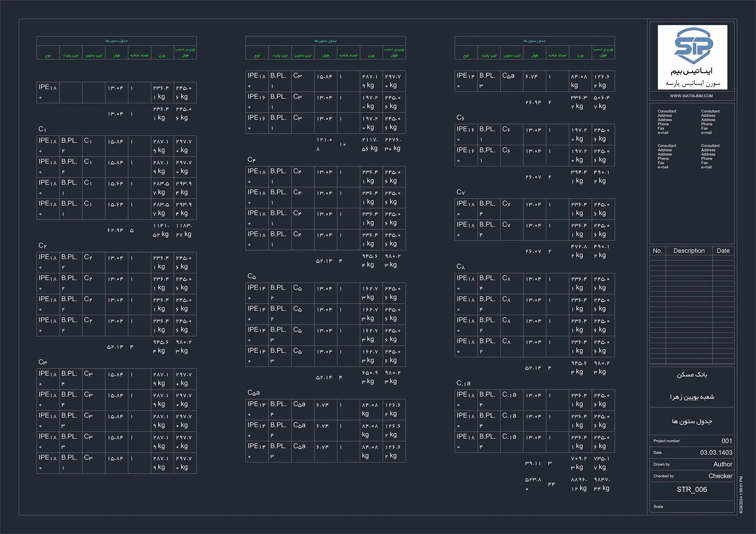Image resolution: width=756 pixels, height=534 pixels.
Task: Click the نوع header in middle table
Action: (257, 56)
